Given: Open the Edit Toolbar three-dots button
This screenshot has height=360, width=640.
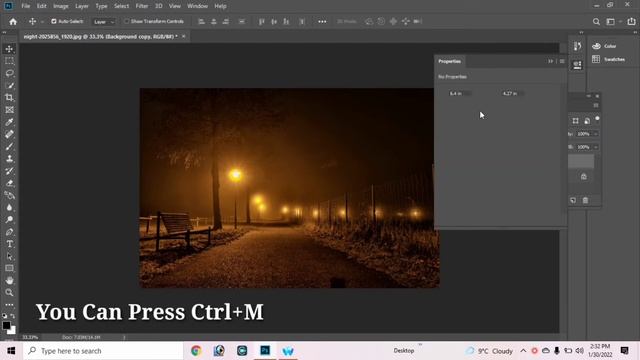Looking at the screenshot, I should click(9, 305).
